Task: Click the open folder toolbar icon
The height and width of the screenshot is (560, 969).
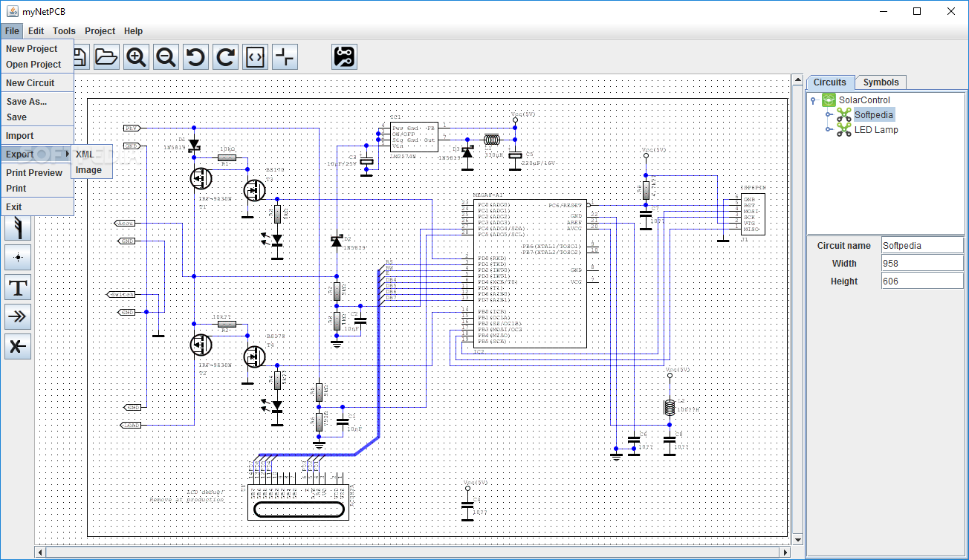Action: [x=106, y=56]
